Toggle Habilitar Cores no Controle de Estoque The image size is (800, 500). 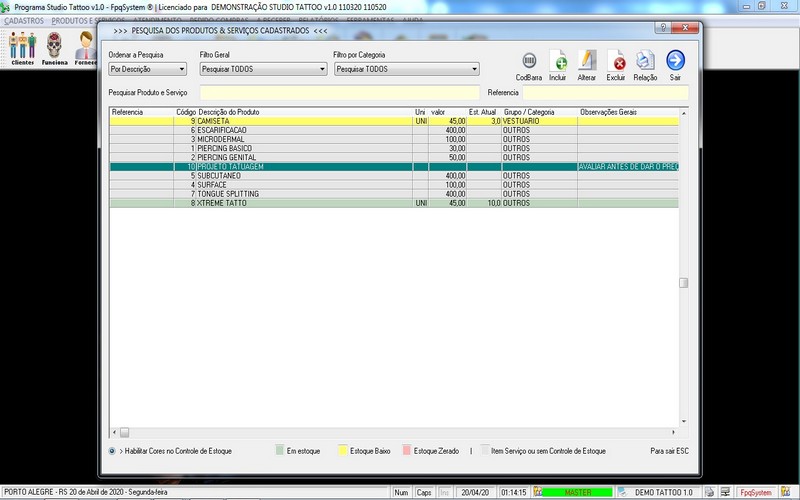112,451
